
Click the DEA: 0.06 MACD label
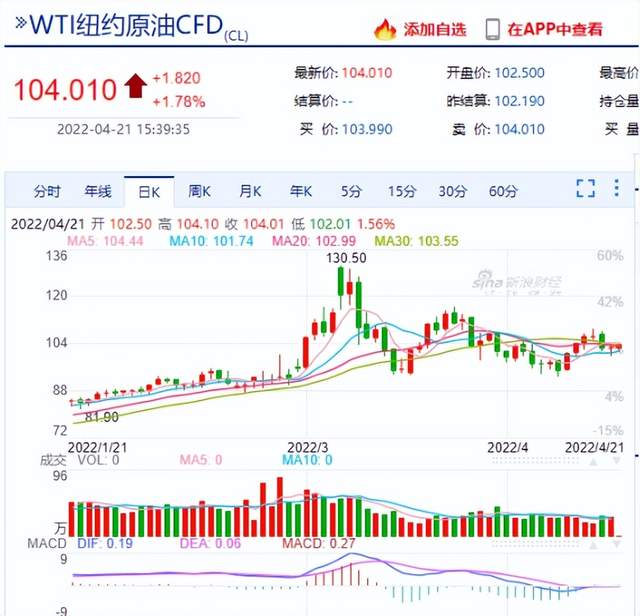[210, 543]
